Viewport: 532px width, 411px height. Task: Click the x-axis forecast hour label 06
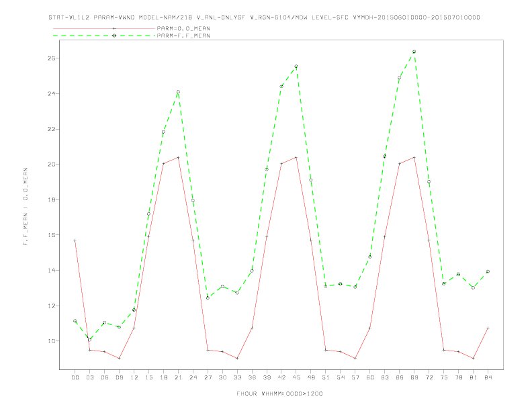tap(105, 377)
